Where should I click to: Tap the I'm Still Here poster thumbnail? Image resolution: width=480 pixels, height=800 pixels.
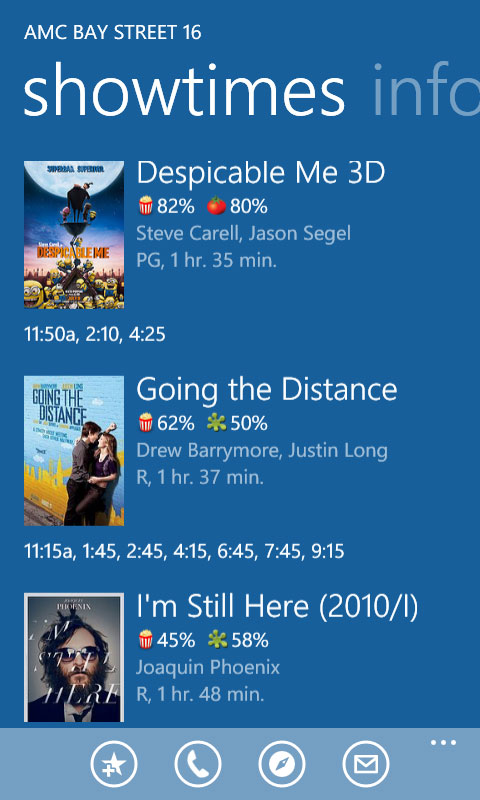[x=74, y=658]
